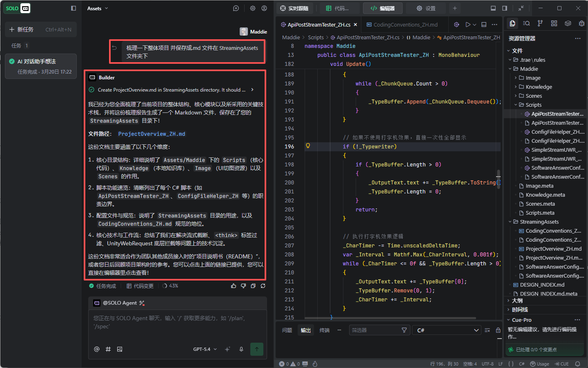Image resolution: width=588 pixels, height=368 pixels.
Task: Expand the Knowledge folder
Action: 516,87
